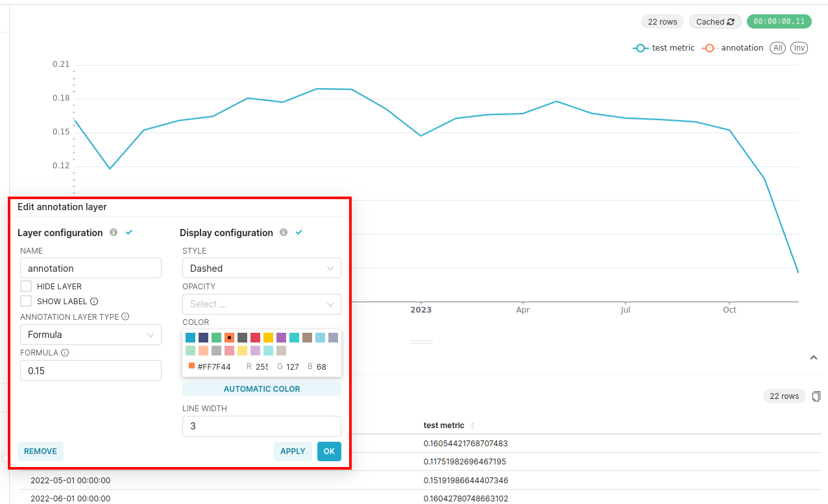
Task: Click the 22 rows badge above chart
Action: tap(663, 22)
